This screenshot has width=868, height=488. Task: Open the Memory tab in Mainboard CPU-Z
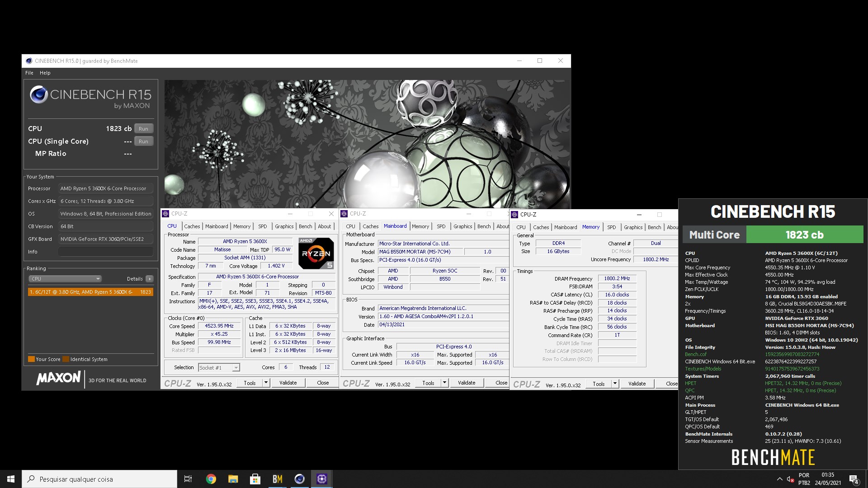(x=420, y=226)
